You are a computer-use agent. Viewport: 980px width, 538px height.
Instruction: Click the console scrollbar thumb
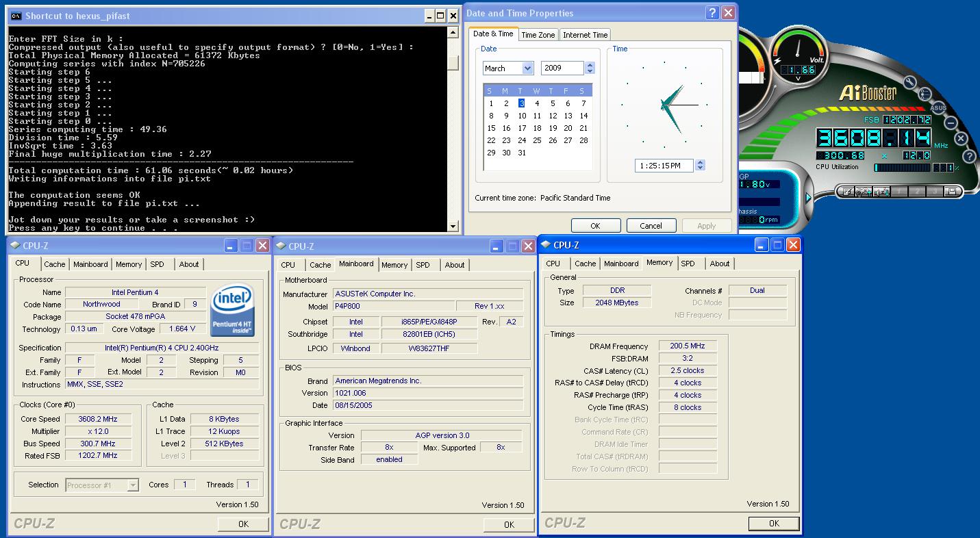pos(453,62)
